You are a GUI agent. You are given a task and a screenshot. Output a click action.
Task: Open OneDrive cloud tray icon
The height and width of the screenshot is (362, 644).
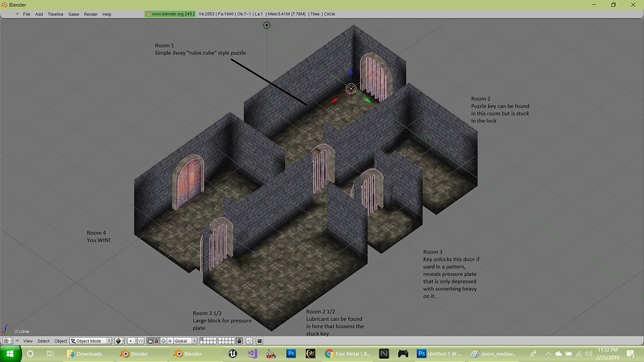pyautogui.click(x=558, y=353)
